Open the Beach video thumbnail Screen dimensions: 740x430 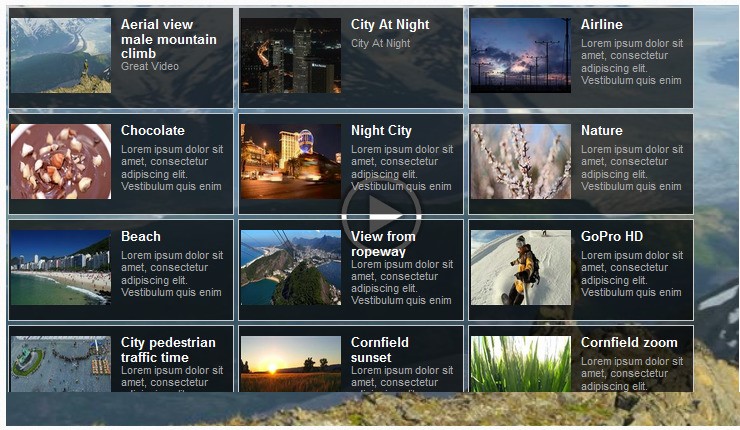tap(61, 268)
